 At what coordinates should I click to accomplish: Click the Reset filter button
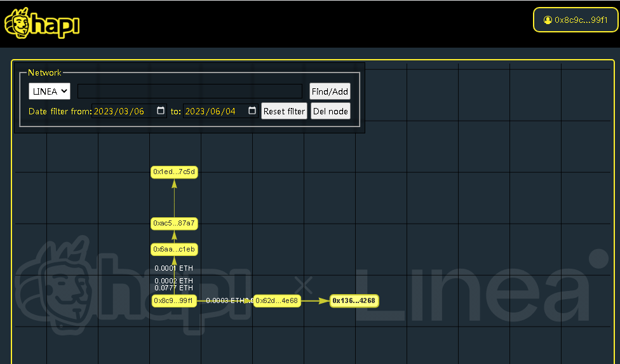pos(284,111)
